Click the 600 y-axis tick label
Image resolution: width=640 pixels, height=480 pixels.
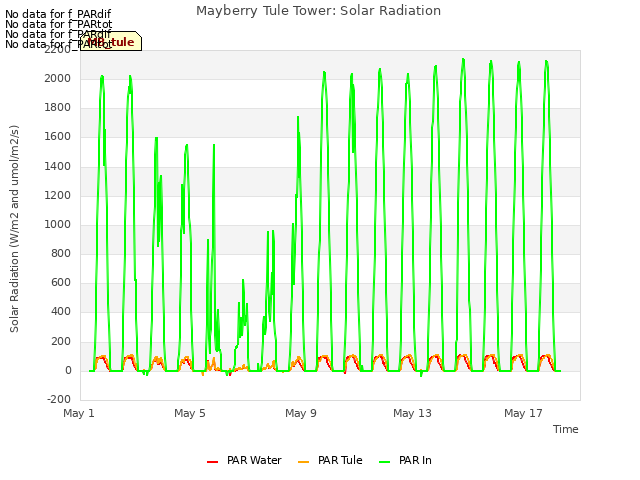[61, 283]
